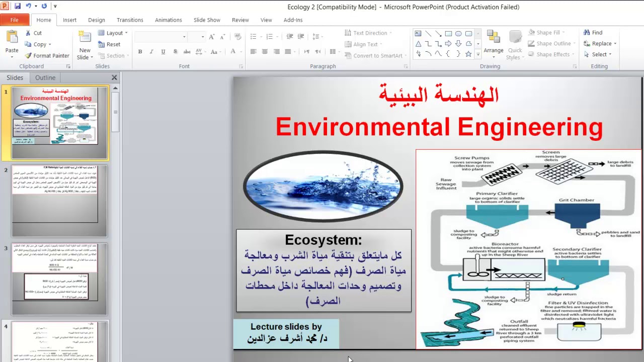Reset the slide layout
The image size is (644, 362).
[109, 44]
